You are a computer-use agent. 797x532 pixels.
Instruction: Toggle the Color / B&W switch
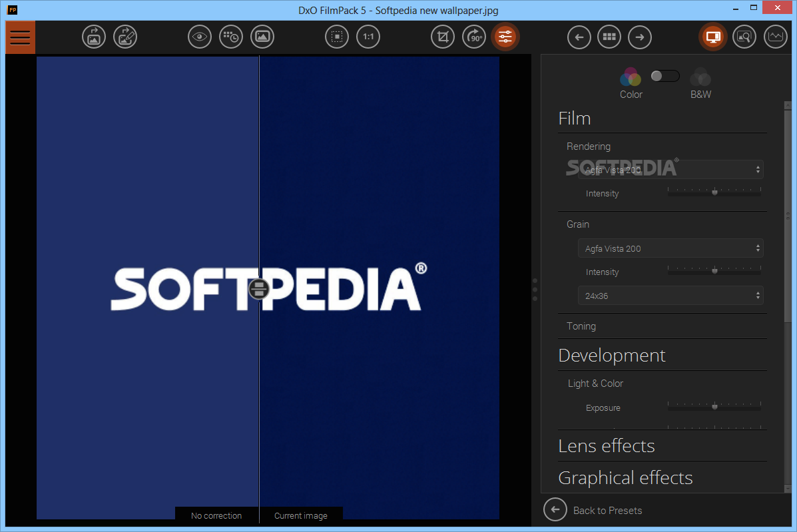[665, 76]
